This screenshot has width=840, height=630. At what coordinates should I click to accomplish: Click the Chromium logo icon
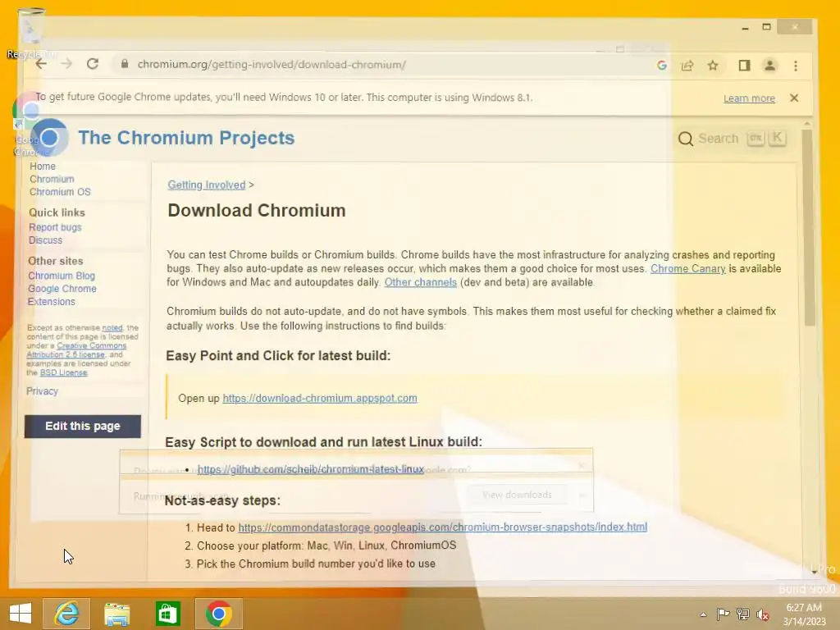[49, 138]
